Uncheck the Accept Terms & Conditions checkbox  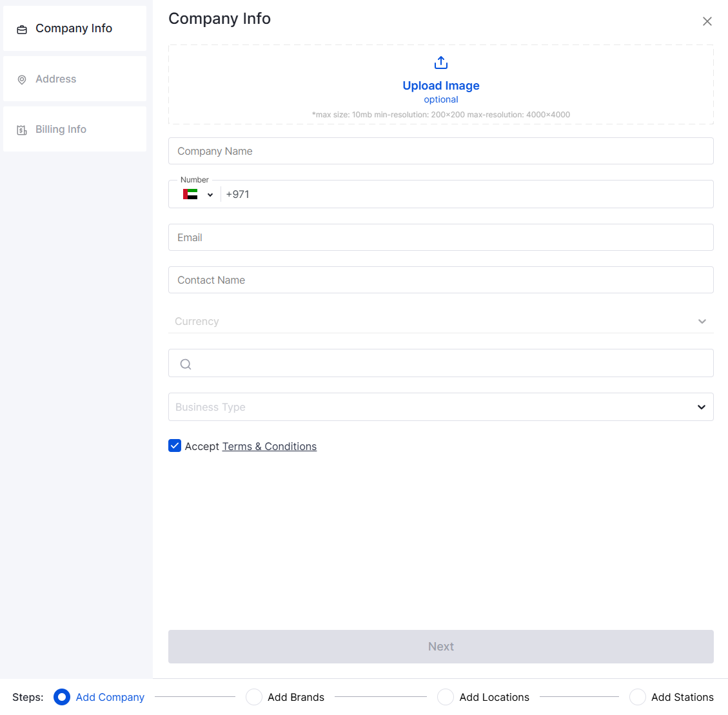coord(174,445)
